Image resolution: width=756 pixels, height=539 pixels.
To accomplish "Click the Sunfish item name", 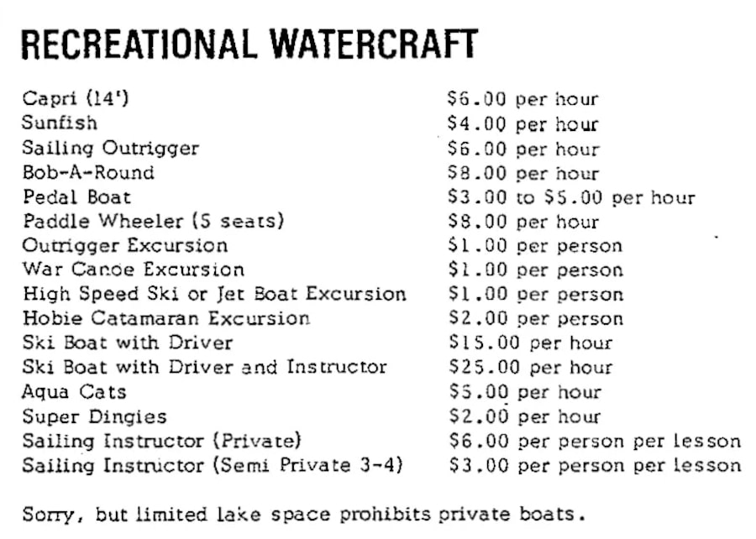I will coord(60,123).
